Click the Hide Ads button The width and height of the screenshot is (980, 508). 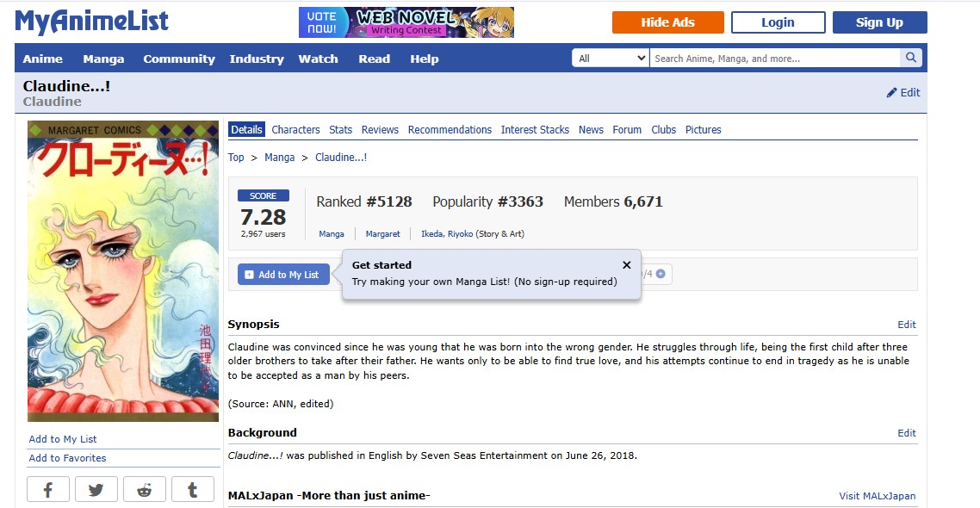coord(668,22)
